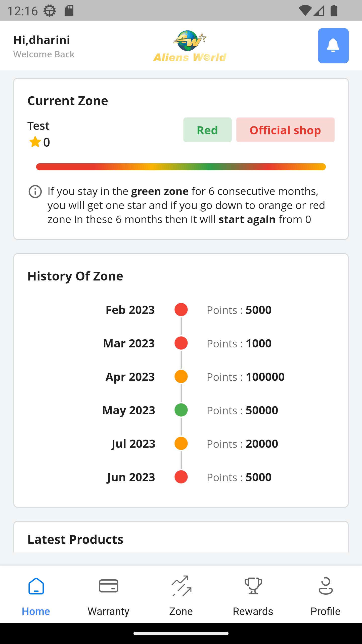362x644 pixels.
Task: Select the May 2023 green marker
Action: coord(181,410)
